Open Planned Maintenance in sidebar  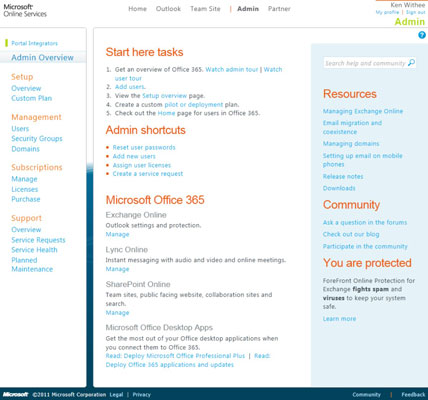click(x=32, y=265)
